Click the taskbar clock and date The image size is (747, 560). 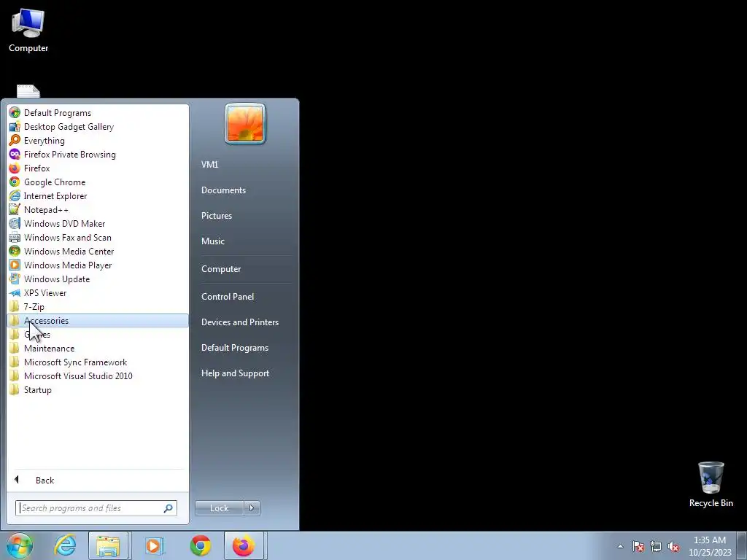click(x=710, y=546)
